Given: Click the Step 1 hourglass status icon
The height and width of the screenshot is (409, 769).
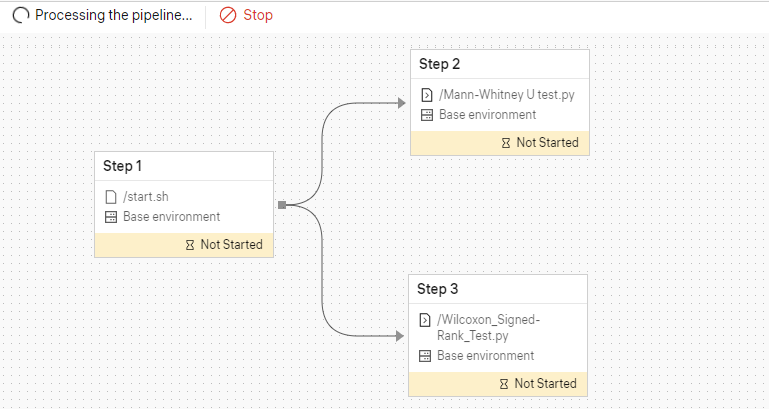Looking at the screenshot, I should tap(190, 244).
